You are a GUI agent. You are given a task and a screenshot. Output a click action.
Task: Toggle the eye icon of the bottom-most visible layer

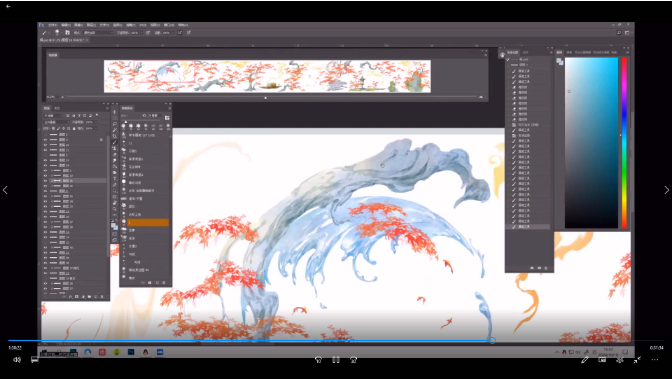pyautogui.click(x=45, y=289)
